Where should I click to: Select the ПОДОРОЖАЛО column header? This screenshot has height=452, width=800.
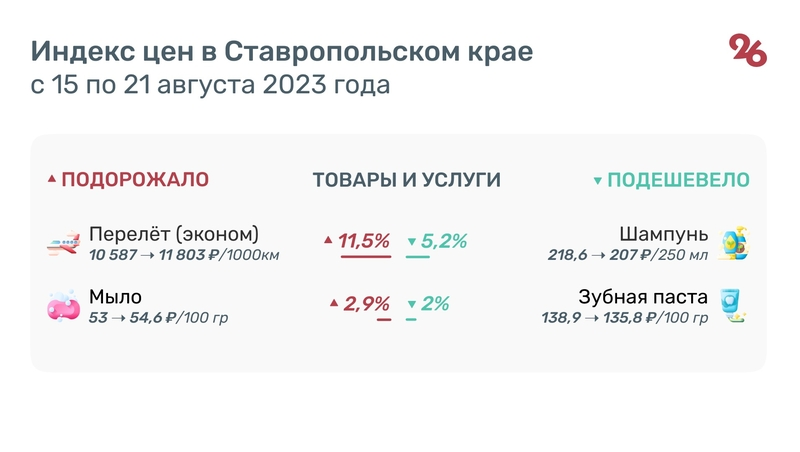135,180
